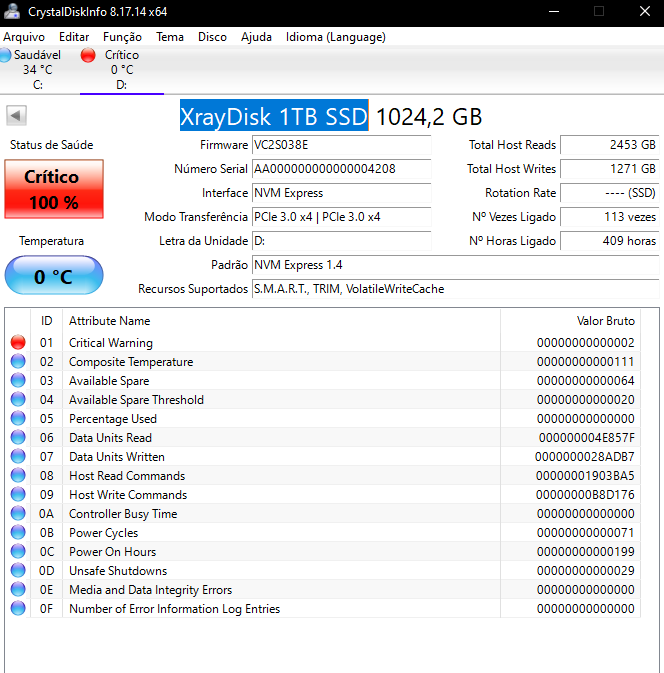The height and width of the screenshot is (673, 664).
Task: Click the Interface field NVM Express
Action: [342, 193]
